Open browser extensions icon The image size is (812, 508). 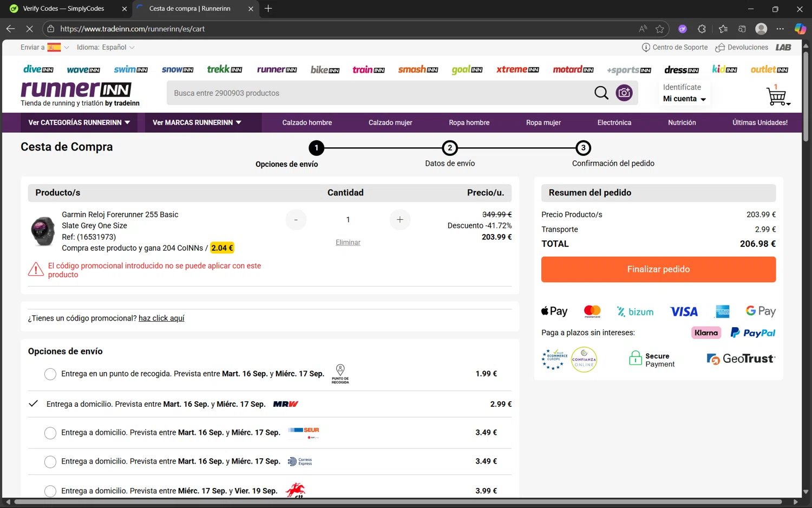click(x=702, y=29)
